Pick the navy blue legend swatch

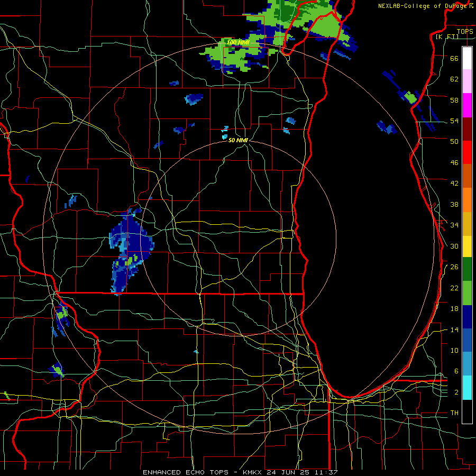point(467,317)
